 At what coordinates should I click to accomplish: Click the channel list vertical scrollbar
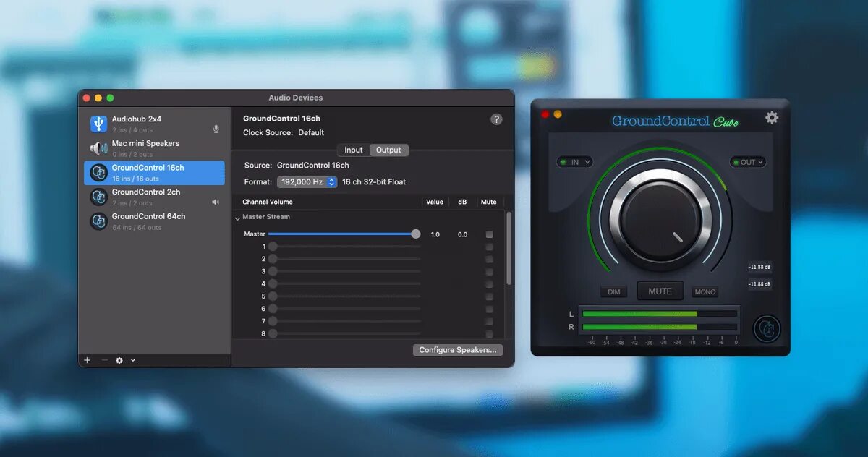point(509,248)
